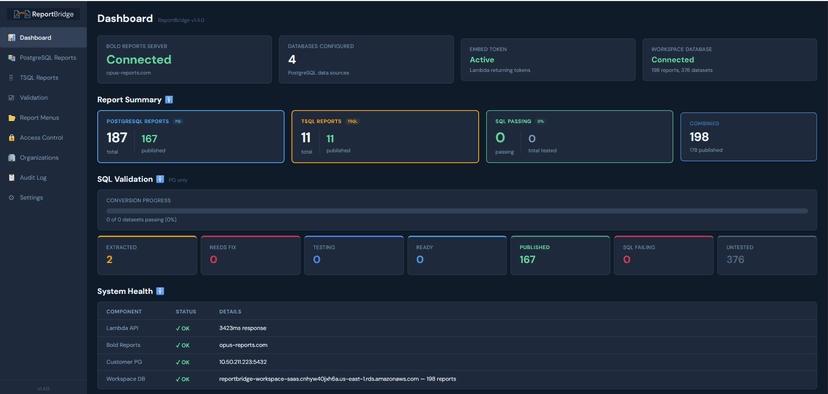The height and width of the screenshot is (394, 828).
Task: Click the Embed Token Active card
Action: (548, 60)
